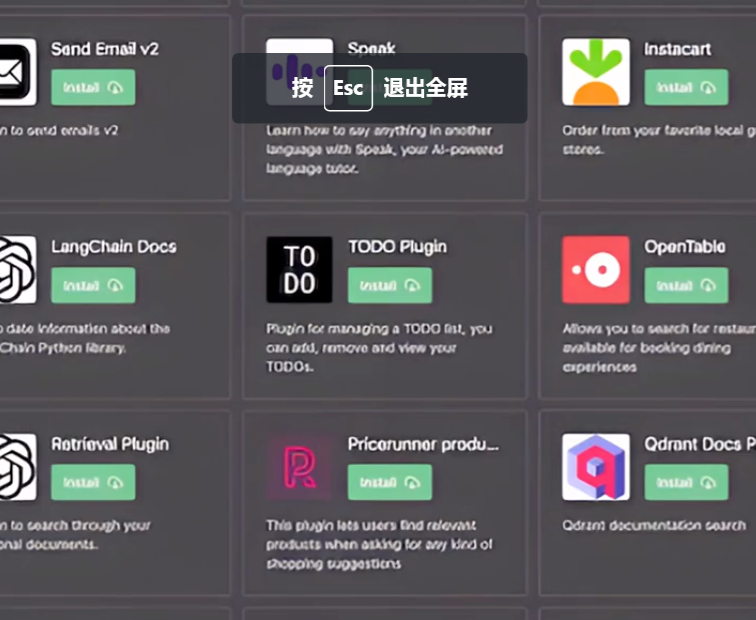Install the OpenTable plugin
This screenshot has width=756, height=620.
686,285
